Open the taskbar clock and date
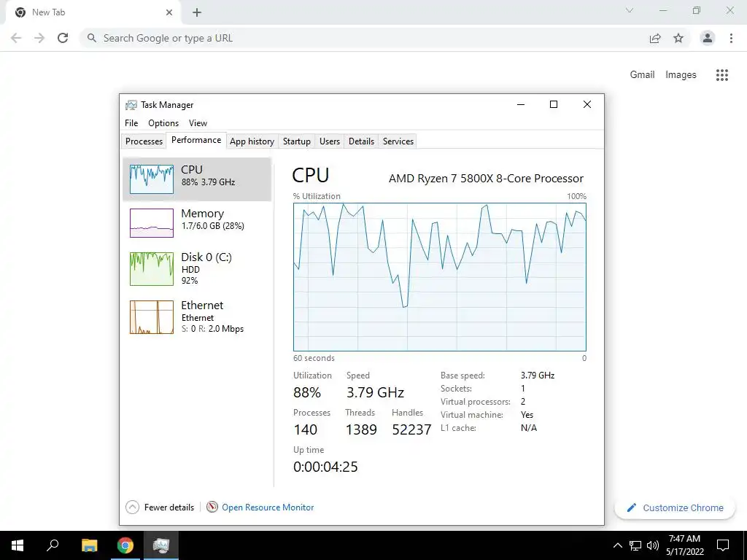Screen dimensions: 747x560 click(684, 545)
